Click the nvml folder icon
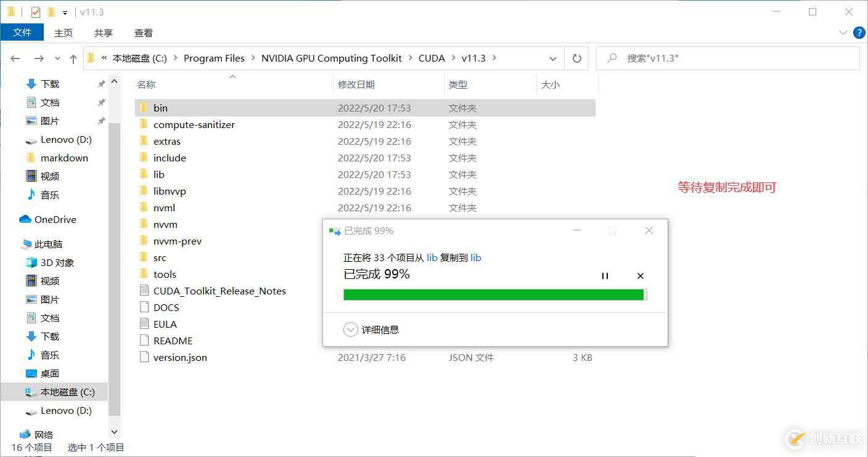This screenshot has height=457, width=868. click(x=144, y=208)
